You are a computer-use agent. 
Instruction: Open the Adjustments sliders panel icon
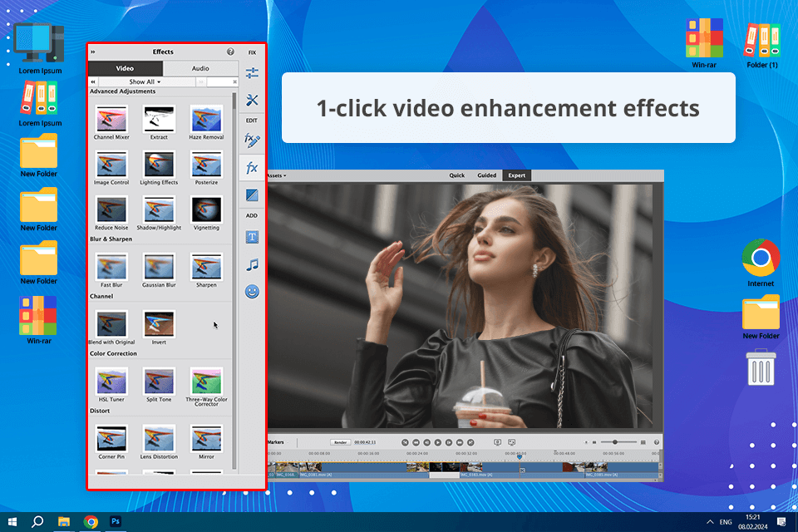252,73
